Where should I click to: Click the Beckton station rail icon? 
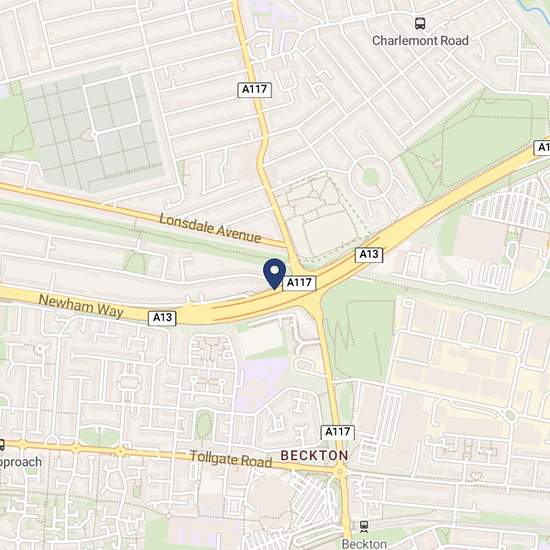pos(364,526)
